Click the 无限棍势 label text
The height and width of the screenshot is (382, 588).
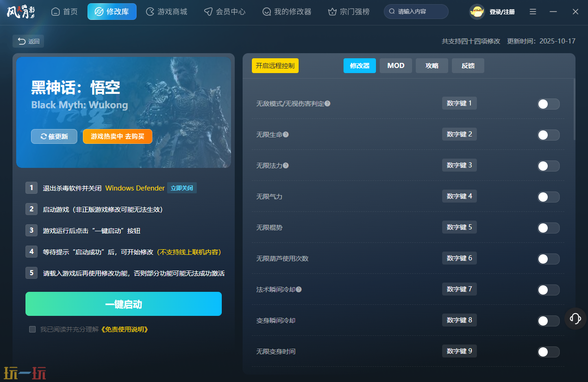pyautogui.click(x=269, y=228)
